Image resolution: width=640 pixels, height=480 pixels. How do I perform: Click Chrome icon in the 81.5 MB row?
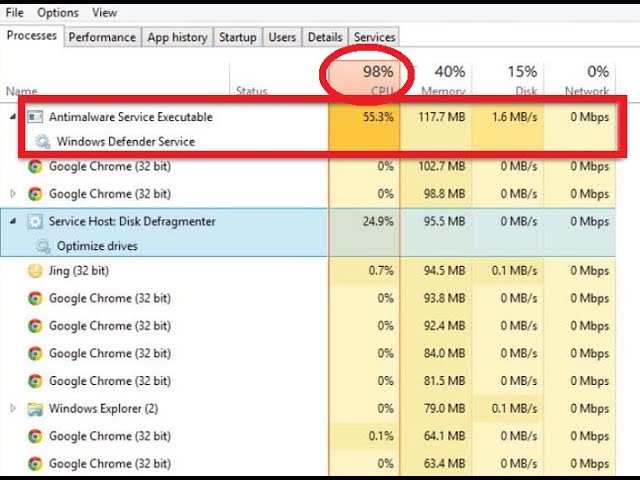point(35,381)
